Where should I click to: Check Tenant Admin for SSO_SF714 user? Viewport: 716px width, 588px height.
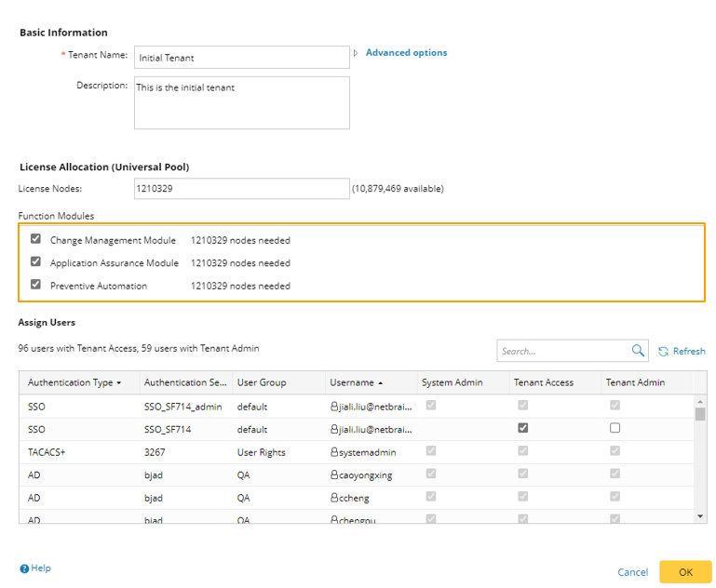[615, 428]
